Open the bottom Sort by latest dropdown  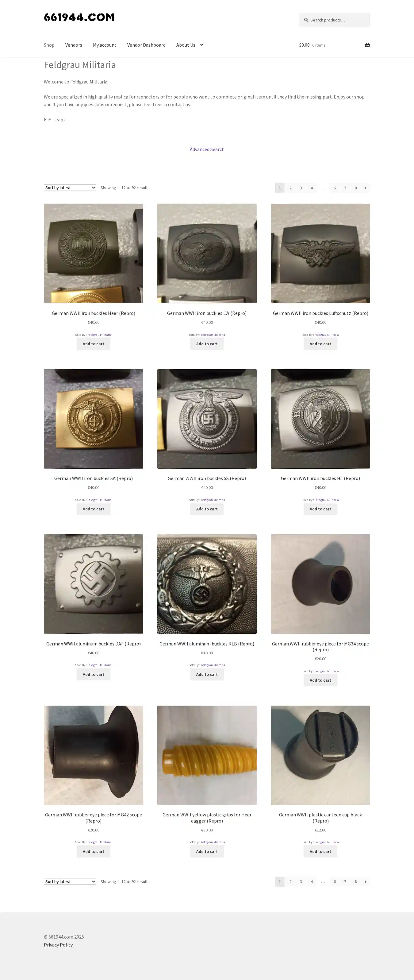(x=70, y=881)
